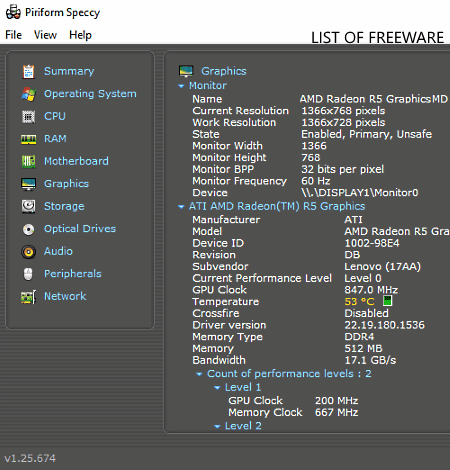Click Manufacturer value ATI

[x=353, y=220]
